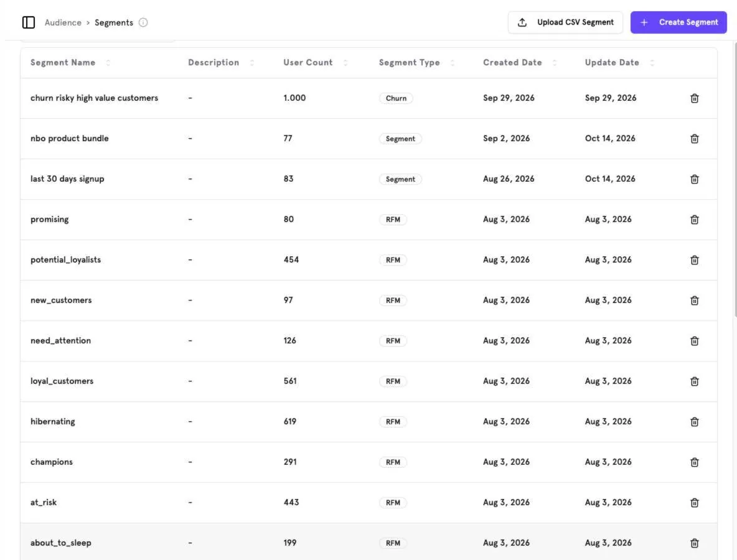Screen dimensions: 737x560
Task: Open the champions segment
Action: (52, 461)
